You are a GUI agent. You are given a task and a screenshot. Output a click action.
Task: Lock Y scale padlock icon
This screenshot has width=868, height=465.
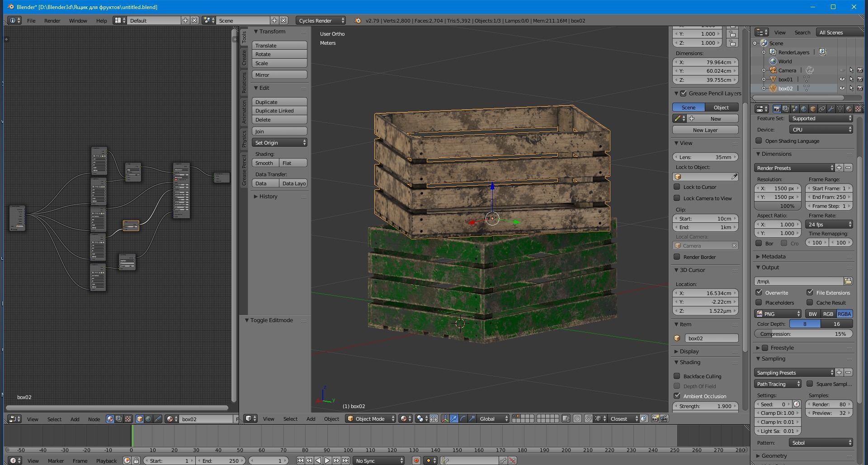coord(732,34)
